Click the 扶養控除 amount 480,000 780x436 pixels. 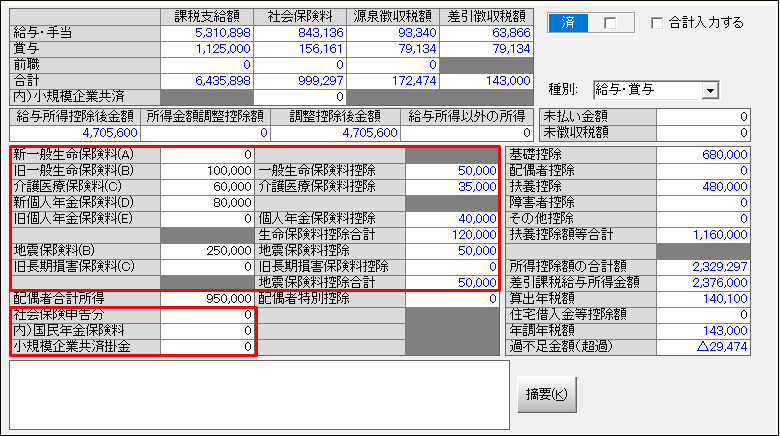click(703, 186)
